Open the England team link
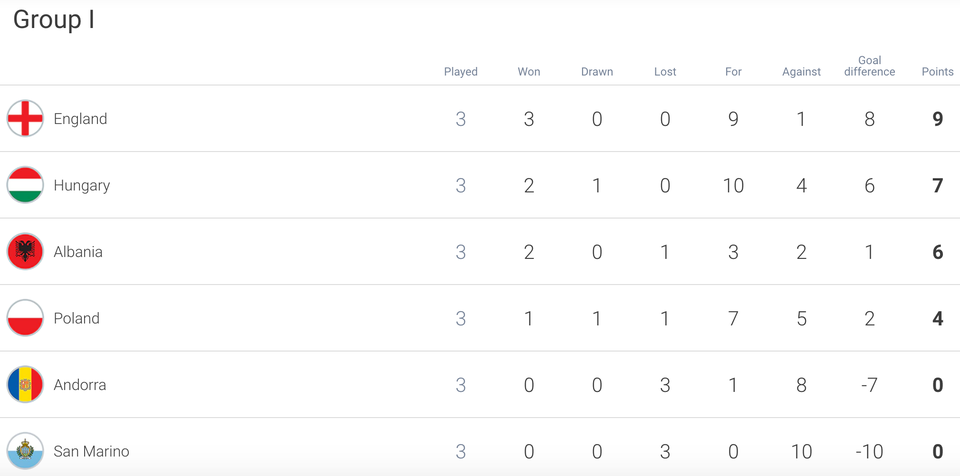This screenshot has height=476, width=960. point(80,119)
